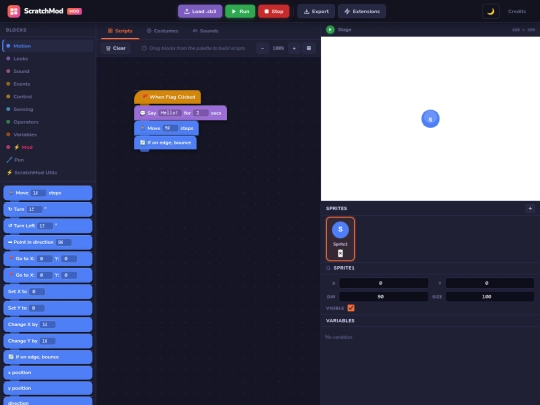The height and width of the screenshot is (405, 540).
Task: Click the runner icon on the palette Move block
Action: [11, 193]
